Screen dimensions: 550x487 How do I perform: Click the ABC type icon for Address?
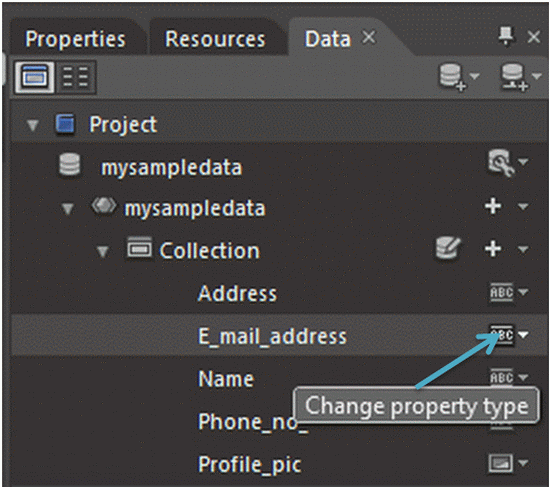click(x=502, y=292)
